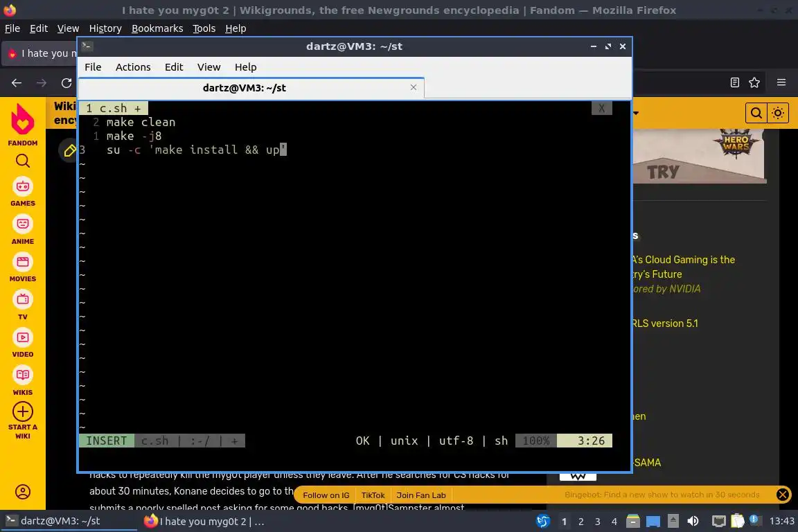The width and height of the screenshot is (798, 532).
Task: Bookmark this page with the star icon
Action: click(754, 82)
